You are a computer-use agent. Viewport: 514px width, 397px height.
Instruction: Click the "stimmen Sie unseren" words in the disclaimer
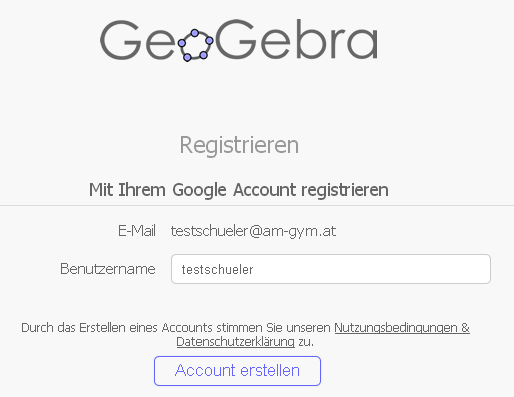click(273, 328)
